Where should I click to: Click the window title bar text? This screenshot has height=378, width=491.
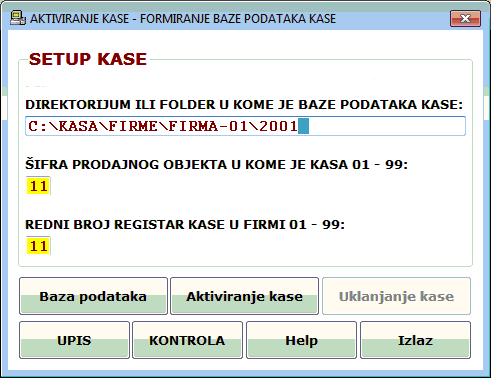point(183,19)
